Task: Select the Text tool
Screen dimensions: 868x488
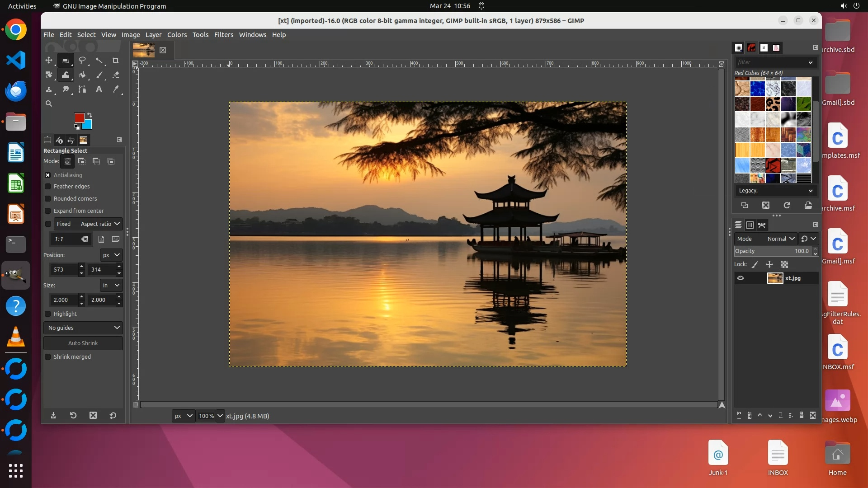Action: pos(99,89)
